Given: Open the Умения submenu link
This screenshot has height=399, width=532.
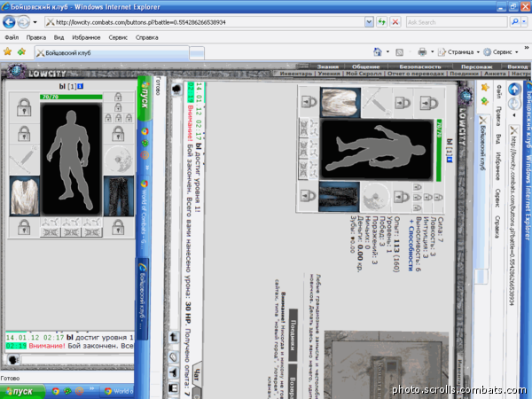Looking at the screenshot, I should click(329, 74).
